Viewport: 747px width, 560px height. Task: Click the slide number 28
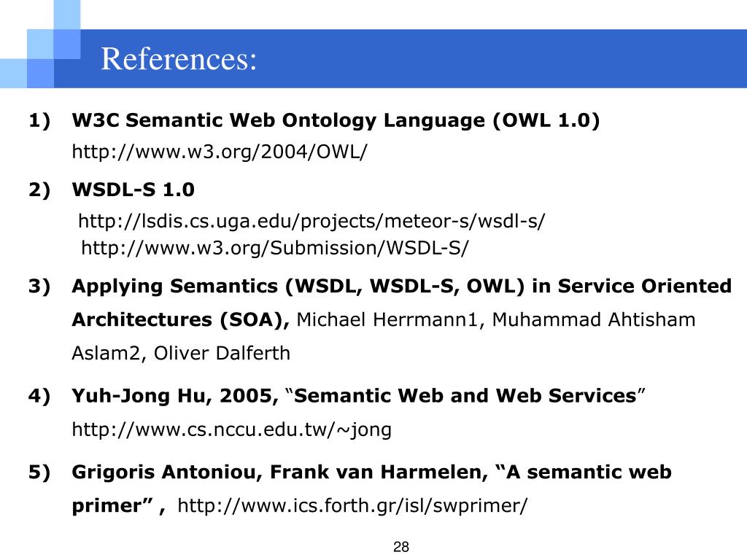click(401, 547)
